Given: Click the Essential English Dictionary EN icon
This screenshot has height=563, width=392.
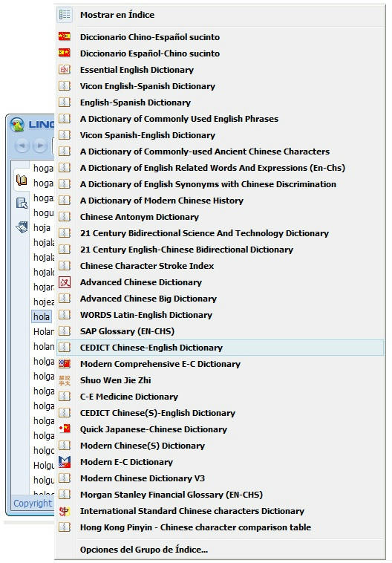Looking at the screenshot, I should coord(65,69).
